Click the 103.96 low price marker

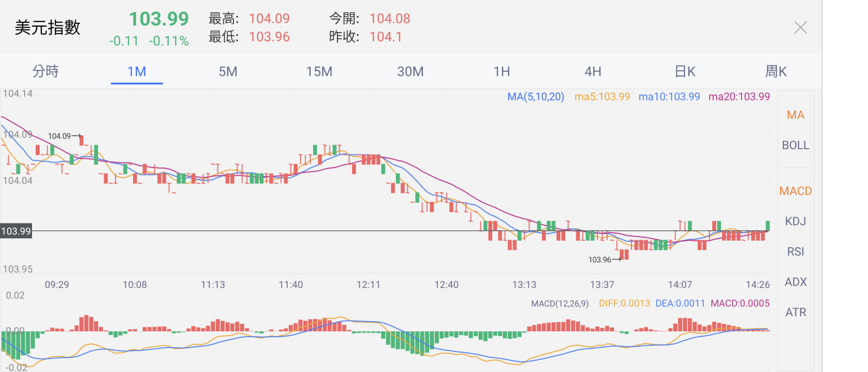[600, 260]
